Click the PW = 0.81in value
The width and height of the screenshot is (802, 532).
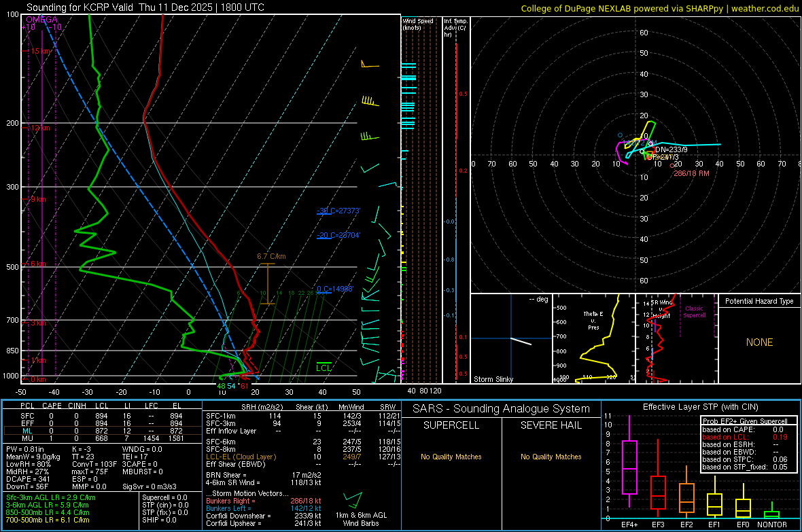tap(25, 449)
